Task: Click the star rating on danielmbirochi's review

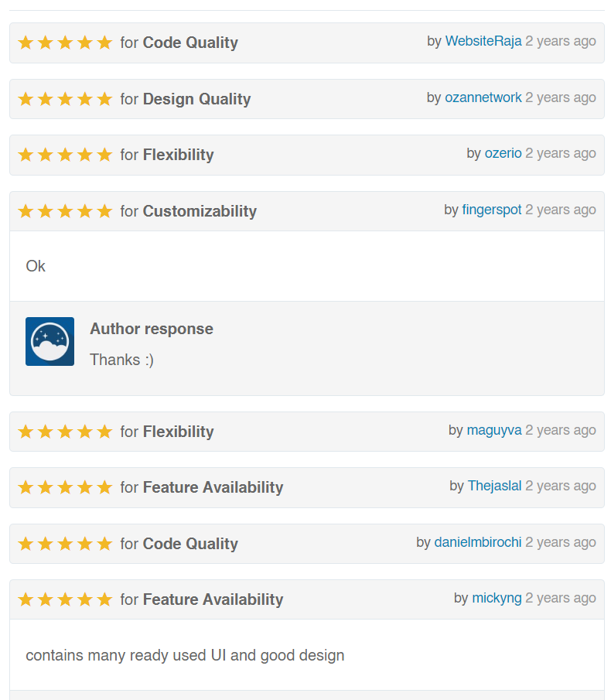Action: [x=65, y=544]
